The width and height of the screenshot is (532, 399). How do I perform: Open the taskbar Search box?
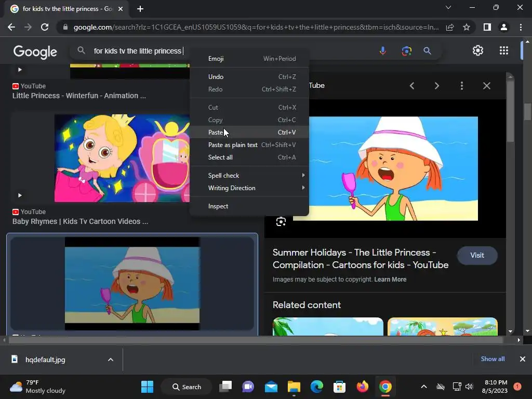[187, 387]
